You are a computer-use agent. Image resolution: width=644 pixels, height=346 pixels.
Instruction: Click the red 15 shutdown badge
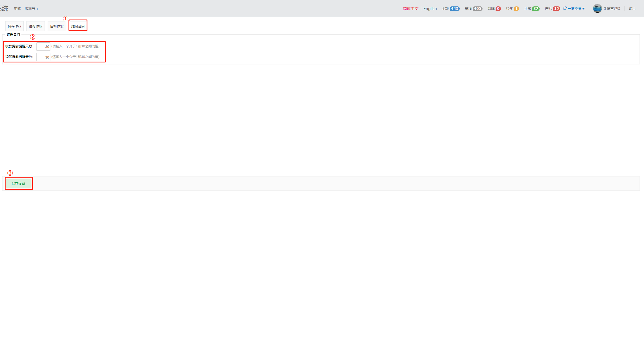[556, 9]
